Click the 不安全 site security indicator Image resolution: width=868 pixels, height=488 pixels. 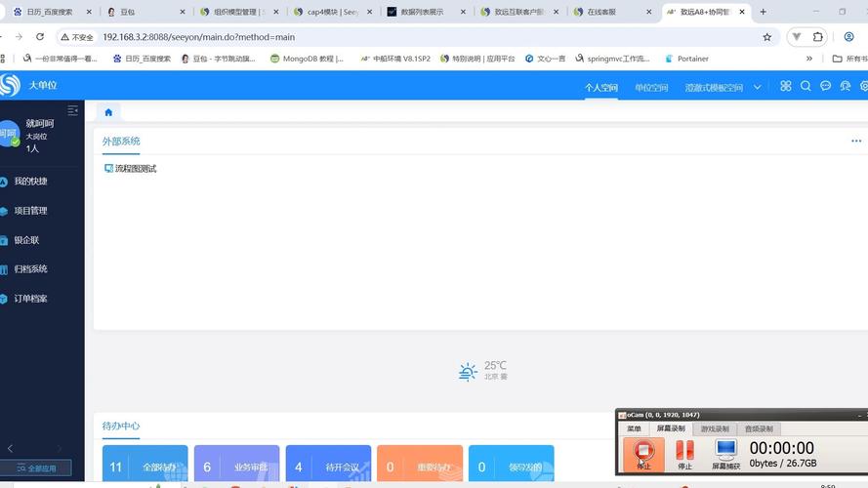77,37
